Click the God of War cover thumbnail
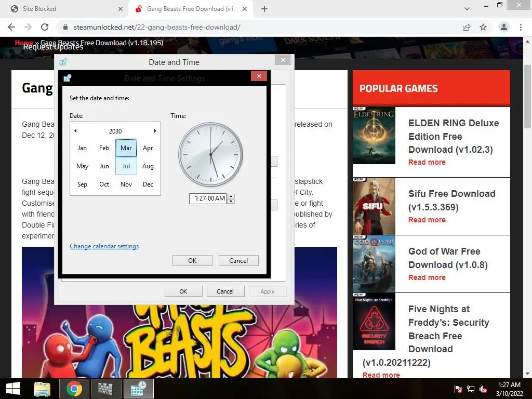532x399 pixels. [374, 264]
